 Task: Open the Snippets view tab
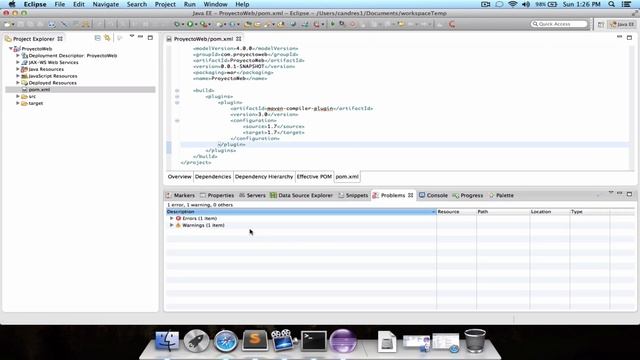coord(353,196)
